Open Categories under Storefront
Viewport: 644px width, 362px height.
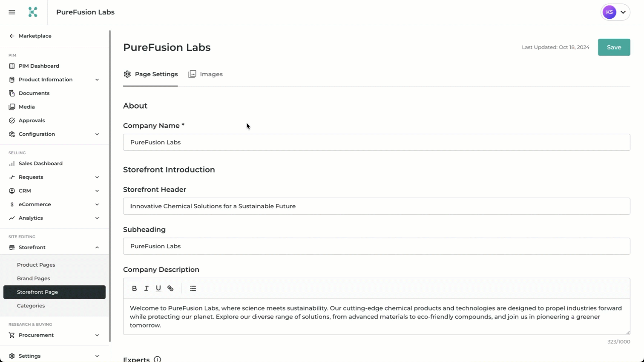[31, 306]
